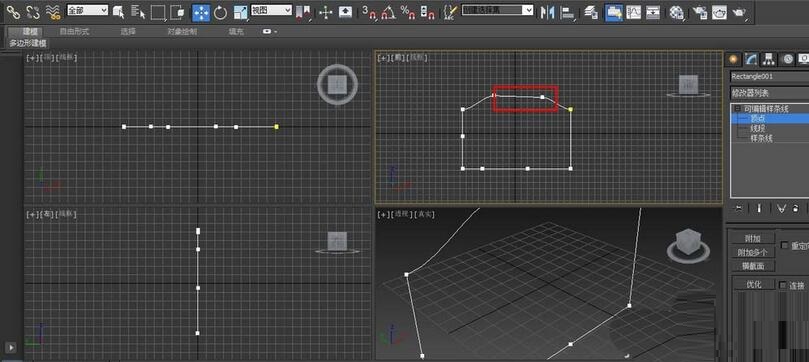Click the 附加 button
Image resolution: width=809 pixels, height=362 pixels.
[753, 238]
